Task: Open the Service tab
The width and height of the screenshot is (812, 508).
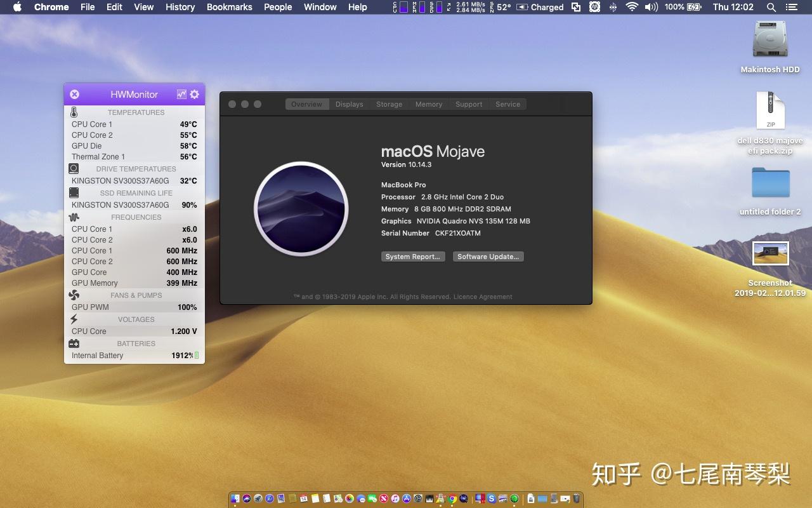Action: (507, 104)
